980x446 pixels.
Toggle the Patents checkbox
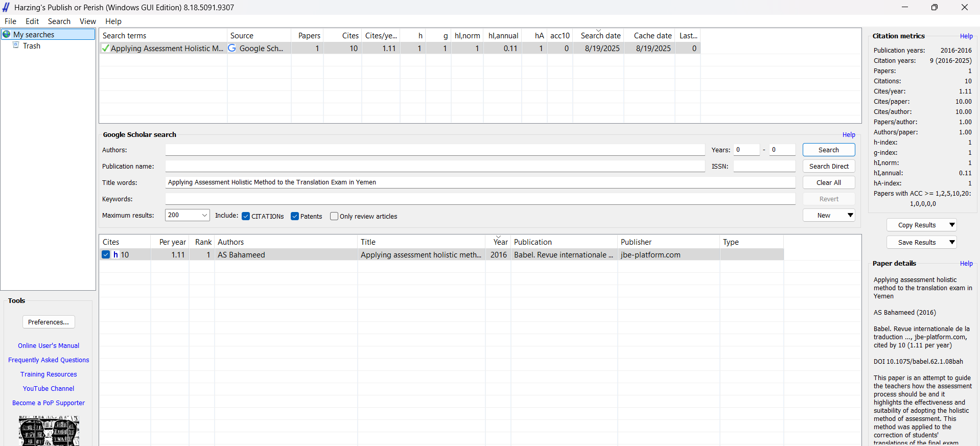pyautogui.click(x=295, y=216)
